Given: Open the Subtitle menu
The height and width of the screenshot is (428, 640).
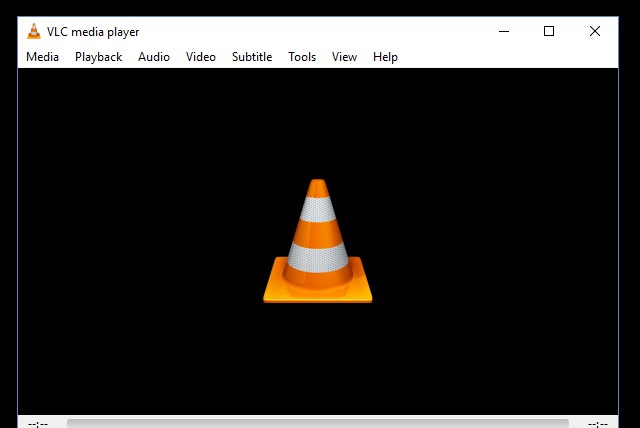Looking at the screenshot, I should click(252, 57).
